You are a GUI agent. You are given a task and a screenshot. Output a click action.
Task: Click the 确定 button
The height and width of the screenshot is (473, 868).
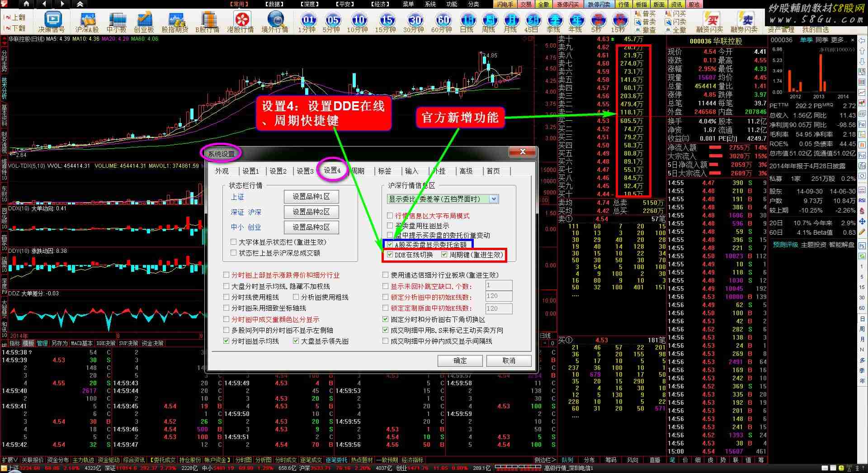click(460, 360)
